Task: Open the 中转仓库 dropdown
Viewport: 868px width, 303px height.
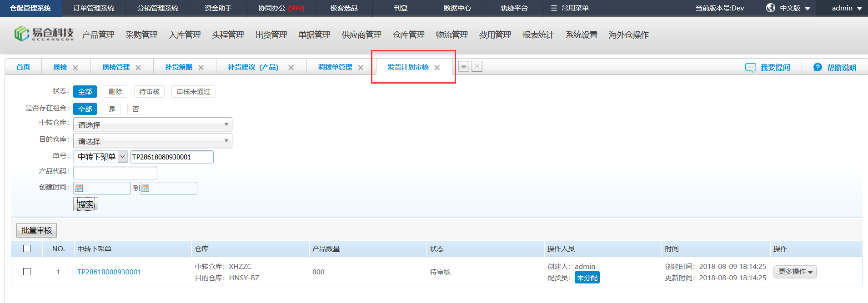Action: (152, 124)
